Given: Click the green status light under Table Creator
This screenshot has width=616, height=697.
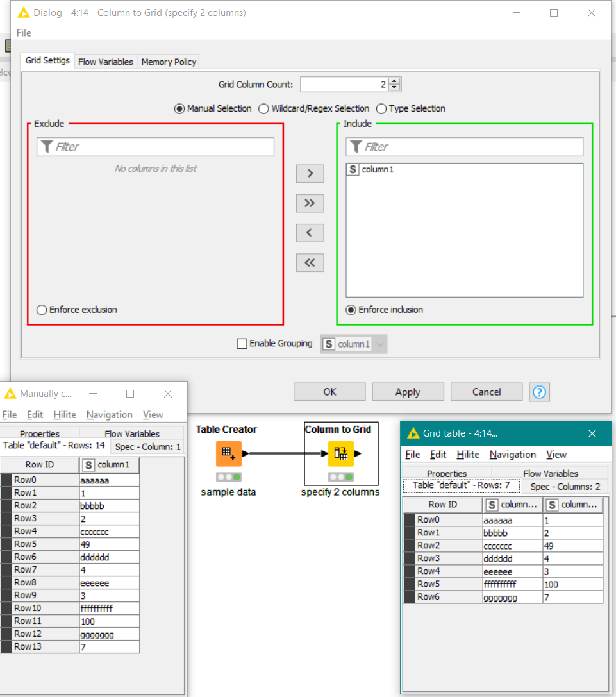Looking at the screenshot, I should (236, 477).
